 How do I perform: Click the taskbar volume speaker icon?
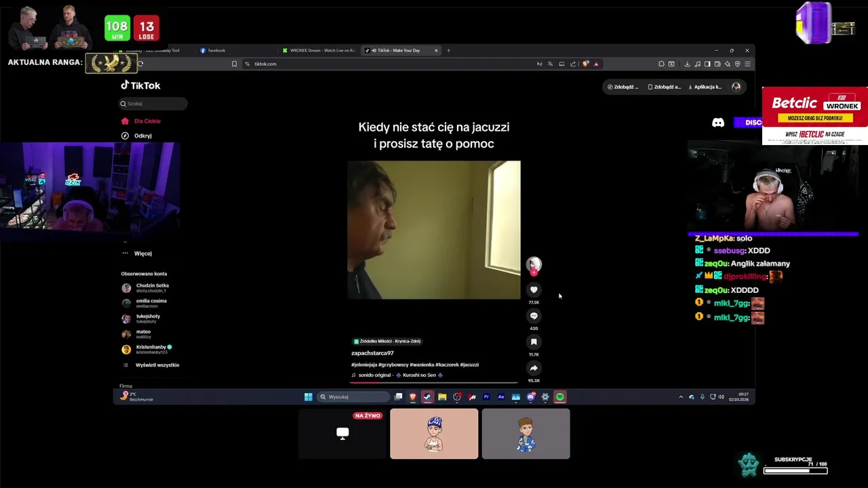tap(721, 397)
